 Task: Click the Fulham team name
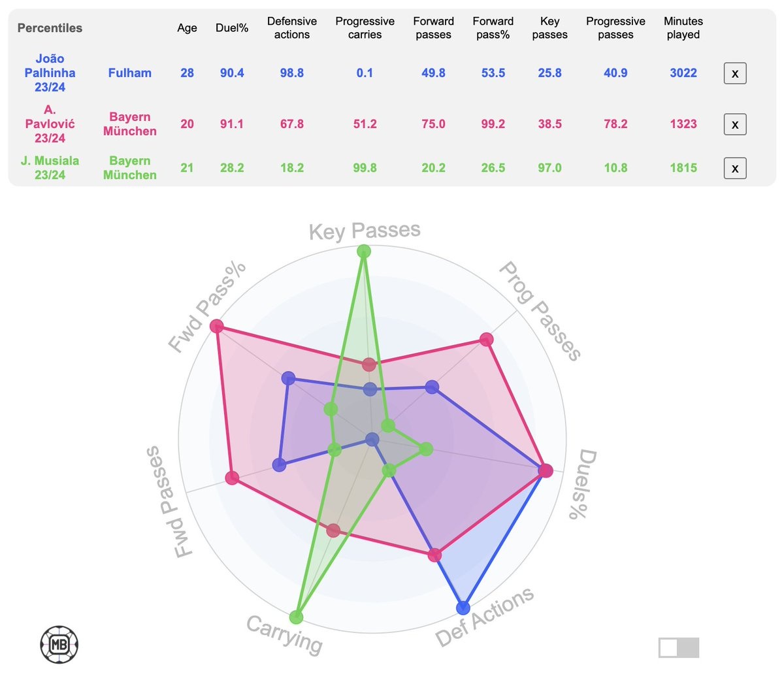(130, 73)
